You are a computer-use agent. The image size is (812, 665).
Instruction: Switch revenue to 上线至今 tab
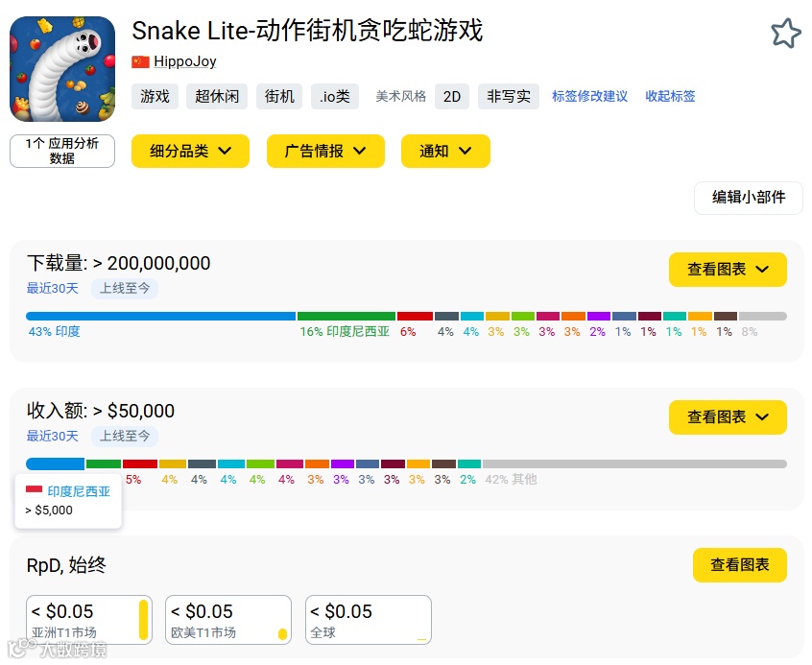(x=125, y=436)
